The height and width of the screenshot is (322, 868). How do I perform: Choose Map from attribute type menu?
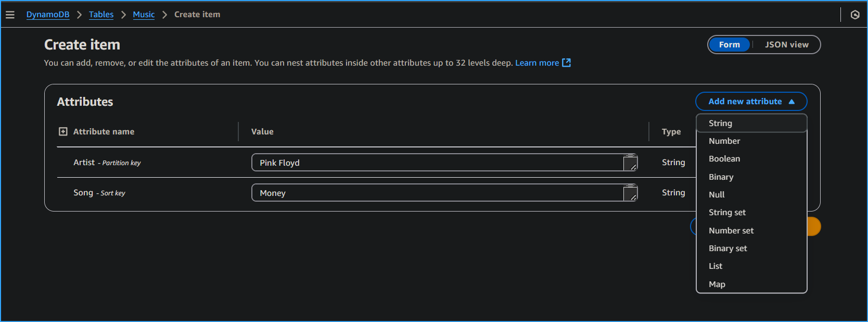click(x=751, y=284)
